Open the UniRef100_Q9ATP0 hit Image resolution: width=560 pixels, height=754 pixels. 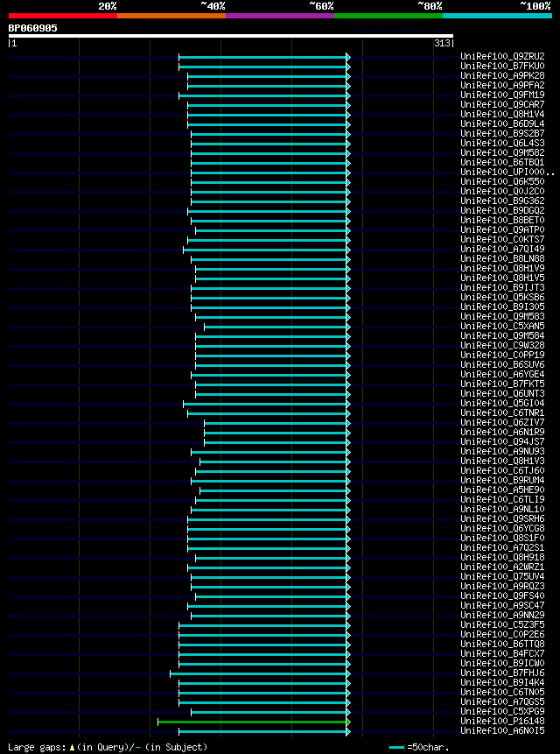pyautogui.click(x=502, y=229)
